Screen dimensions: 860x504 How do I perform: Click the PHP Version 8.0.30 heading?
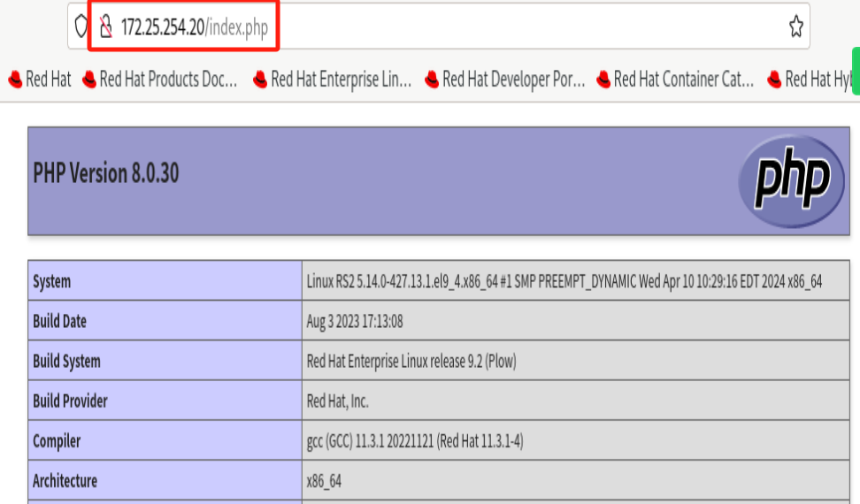[x=106, y=173]
